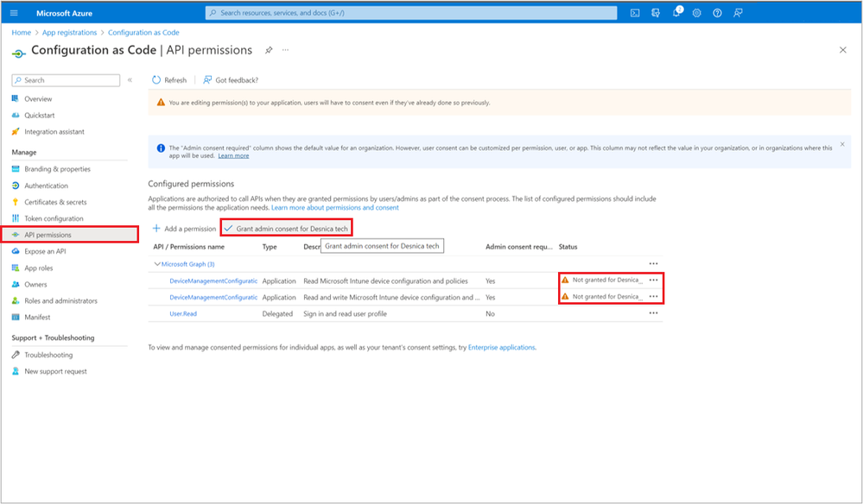Click the Refresh button
The height and width of the screenshot is (504, 863).
click(x=169, y=80)
